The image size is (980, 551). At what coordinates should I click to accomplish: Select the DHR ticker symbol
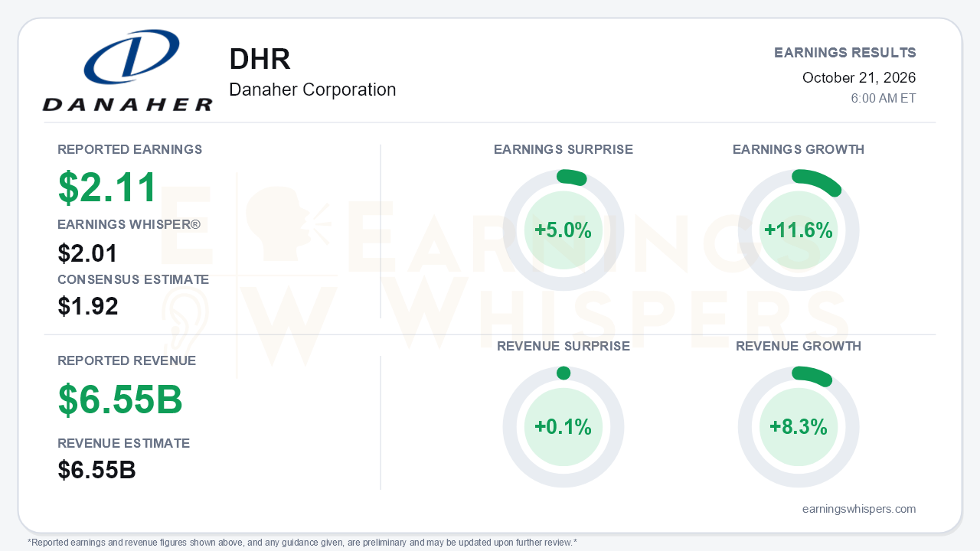click(x=260, y=60)
